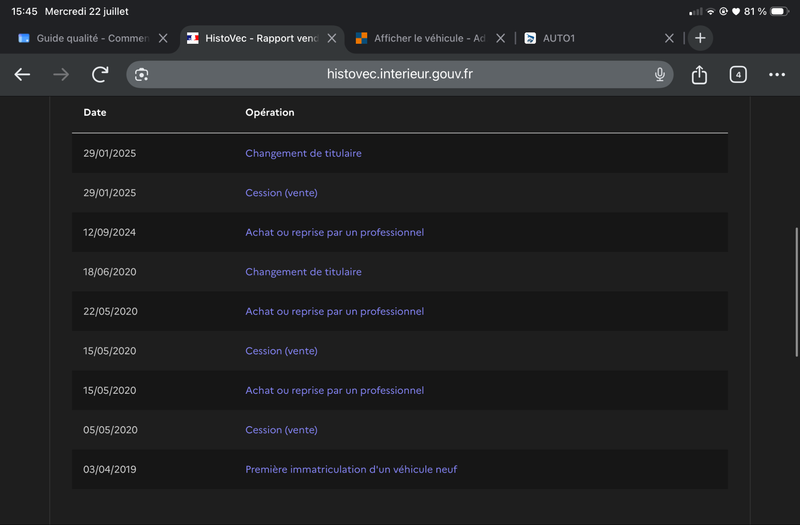This screenshot has height=525, width=800.
Task: Reload the HistoVec page
Action: [100, 74]
